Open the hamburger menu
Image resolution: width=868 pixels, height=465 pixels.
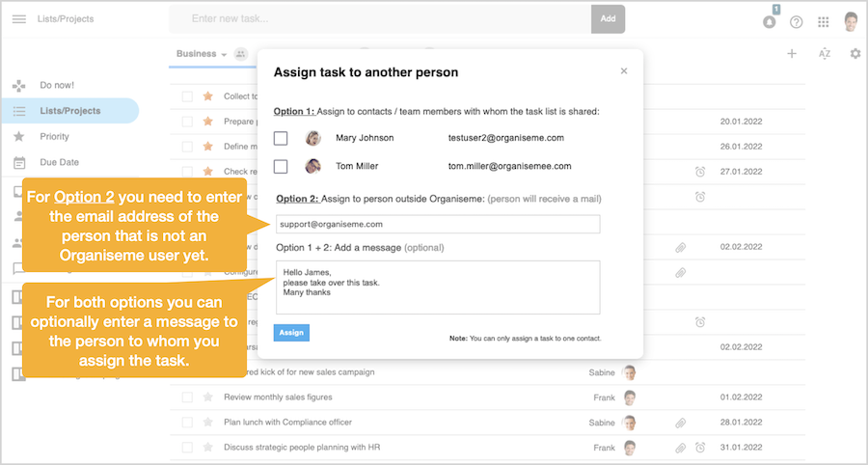pyautogui.click(x=19, y=19)
